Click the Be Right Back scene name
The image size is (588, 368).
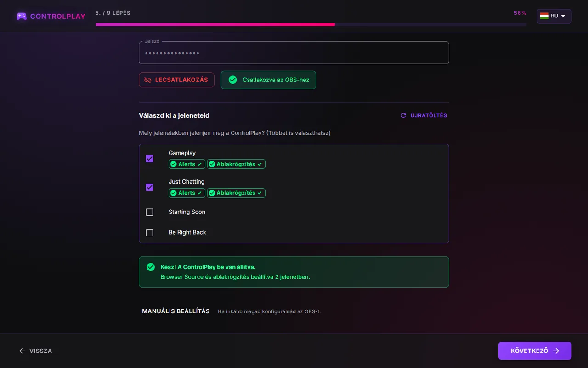click(187, 233)
